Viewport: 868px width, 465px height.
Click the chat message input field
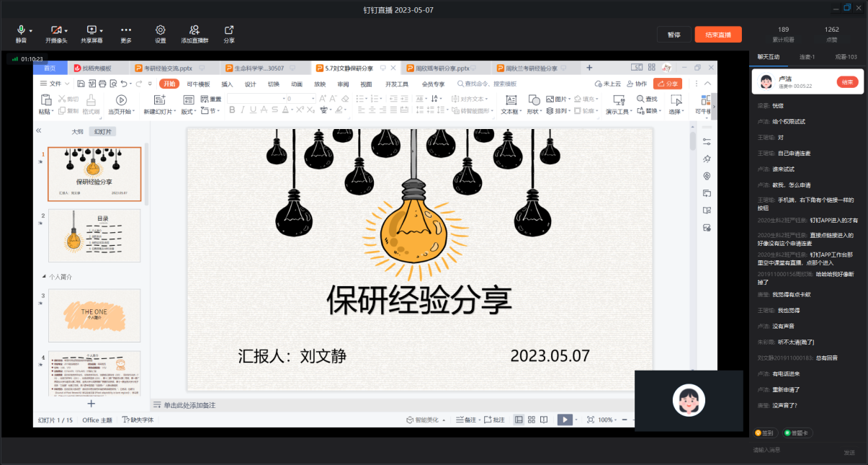pyautogui.click(x=792, y=450)
